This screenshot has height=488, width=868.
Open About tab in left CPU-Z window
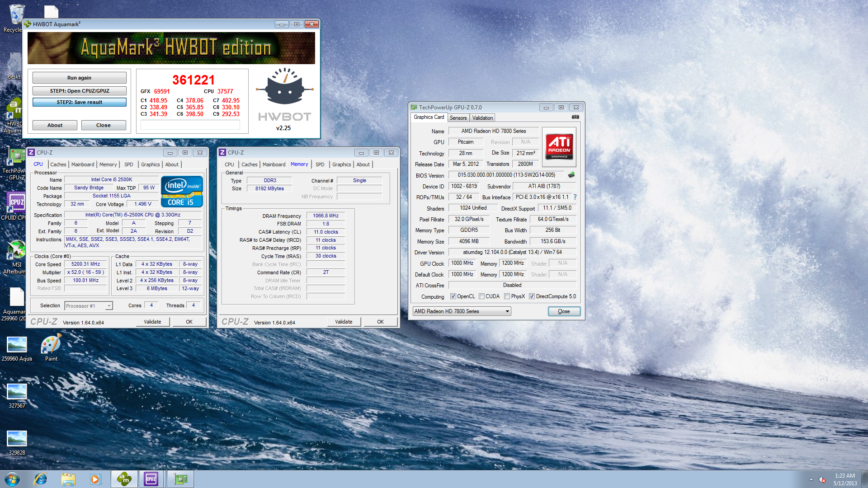coord(172,164)
